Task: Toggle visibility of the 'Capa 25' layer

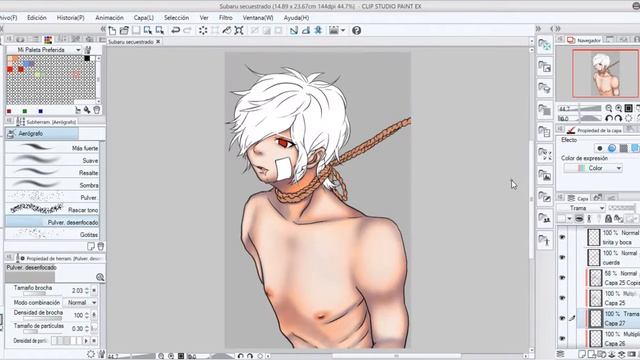Action: (x=562, y=298)
